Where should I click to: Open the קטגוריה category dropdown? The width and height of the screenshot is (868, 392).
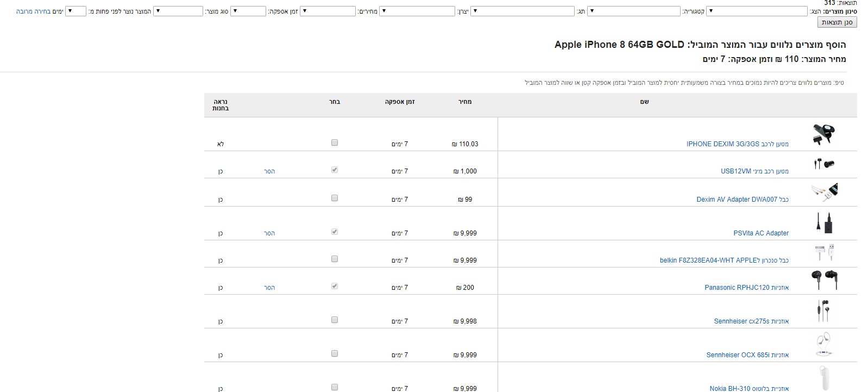[x=634, y=11]
